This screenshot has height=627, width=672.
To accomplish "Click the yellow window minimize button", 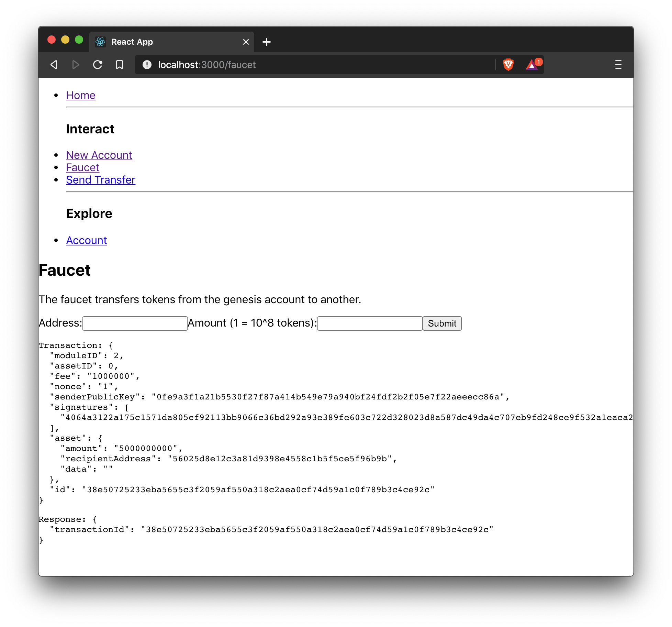I will pyautogui.click(x=65, y=40).
